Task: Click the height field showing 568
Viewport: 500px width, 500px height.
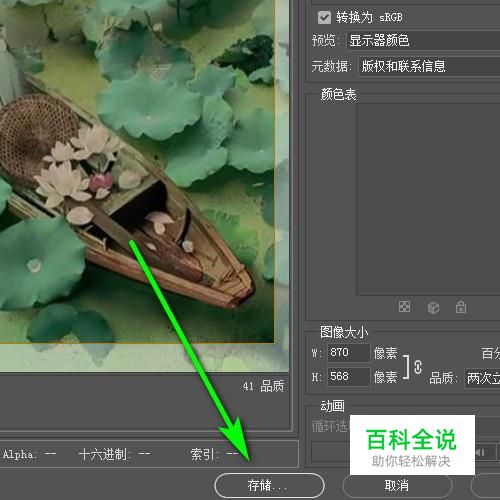Action: coord(348,377)
